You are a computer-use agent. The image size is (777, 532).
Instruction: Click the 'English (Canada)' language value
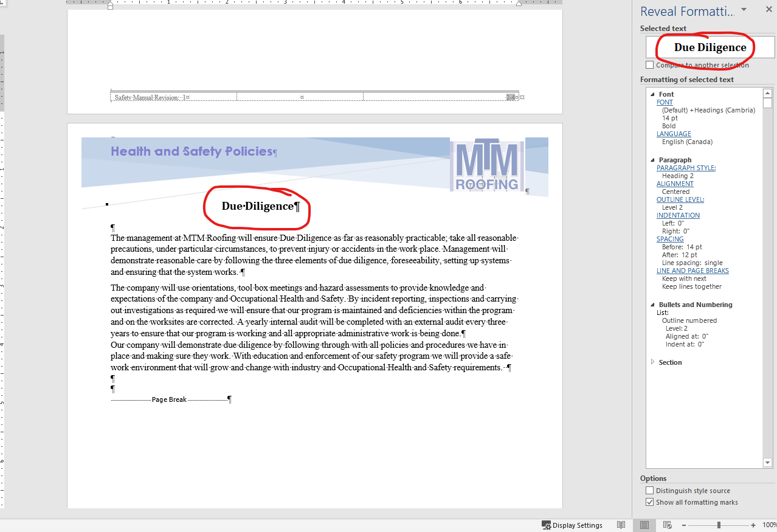coord(687,142)
